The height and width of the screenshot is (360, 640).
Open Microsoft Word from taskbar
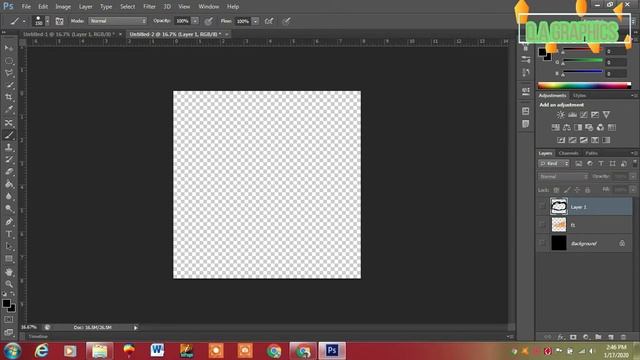pos(157,351)
